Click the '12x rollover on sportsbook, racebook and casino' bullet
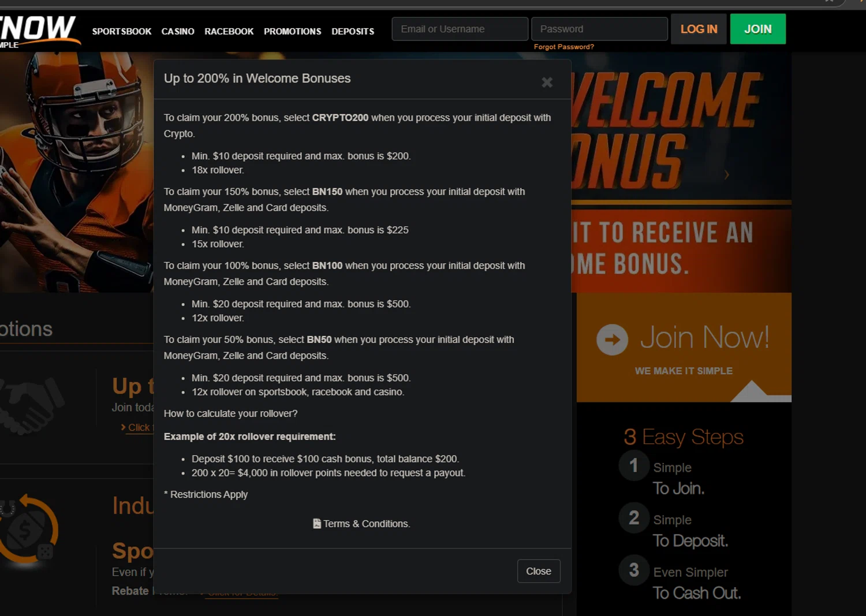 point(298,392)
